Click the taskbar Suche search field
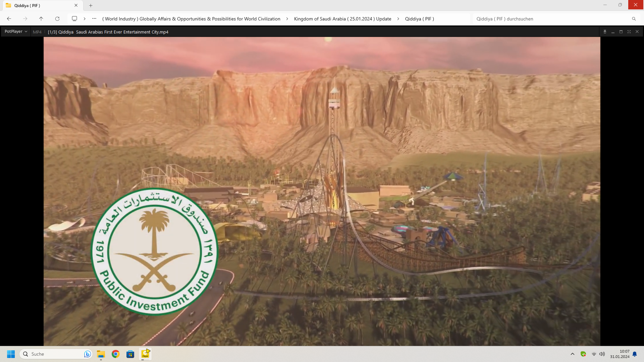This screenshot has height=362, width=644. click(56, 354)
